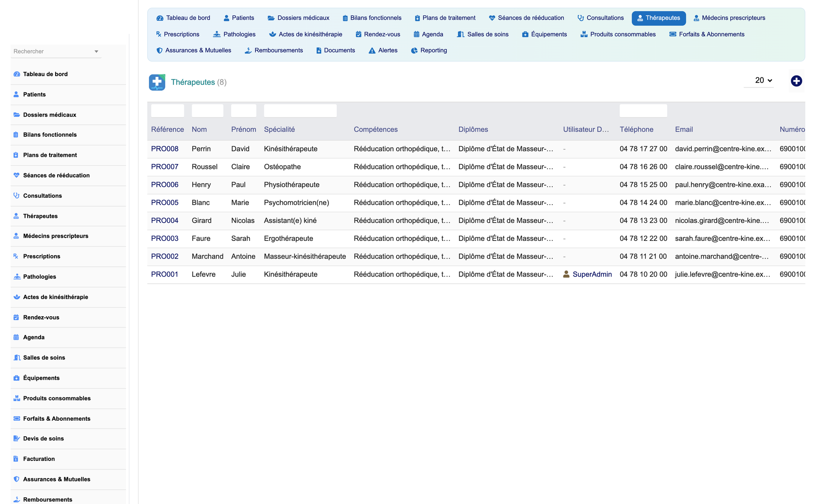The image size is (814, 504).
Task: Click the Rendez-vous calendar-check icon in sidebar
Action: coord(16,317)
